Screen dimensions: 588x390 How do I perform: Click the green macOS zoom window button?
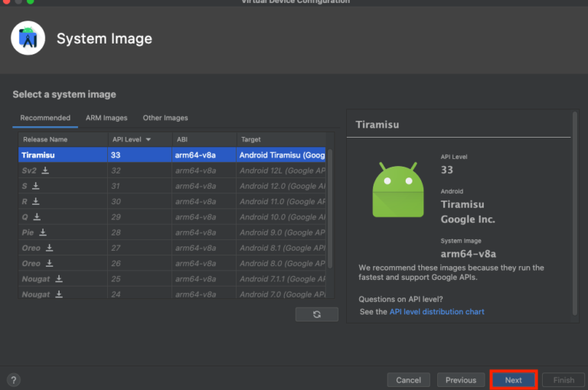(31, 2)
